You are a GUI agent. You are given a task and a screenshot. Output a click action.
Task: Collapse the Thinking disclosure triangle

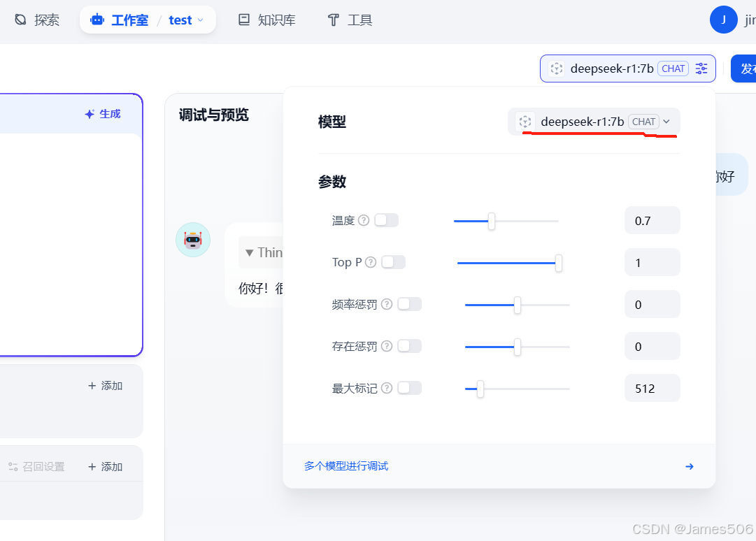(x=249, y=252)
